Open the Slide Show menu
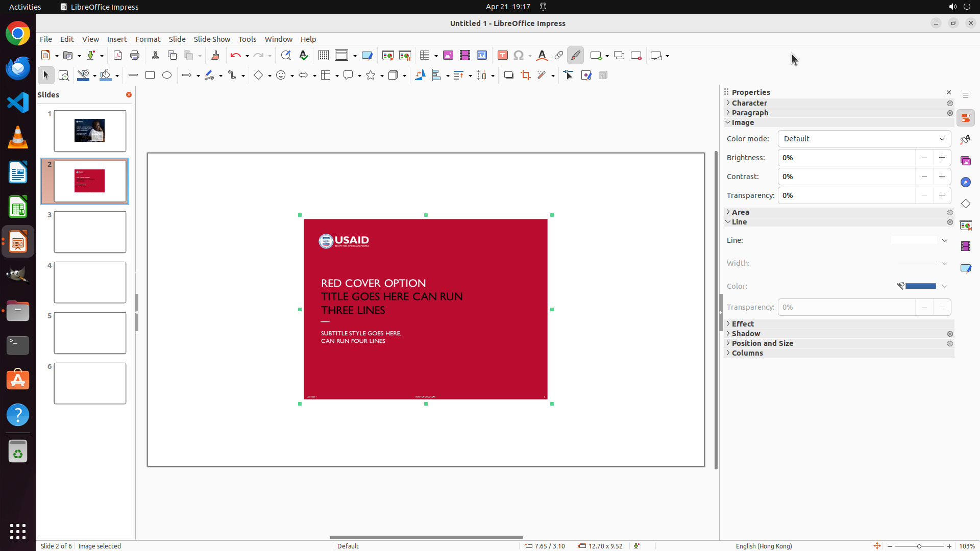Image resolution: width=980 pixels, height=551 pixels. tap(212, 39)
